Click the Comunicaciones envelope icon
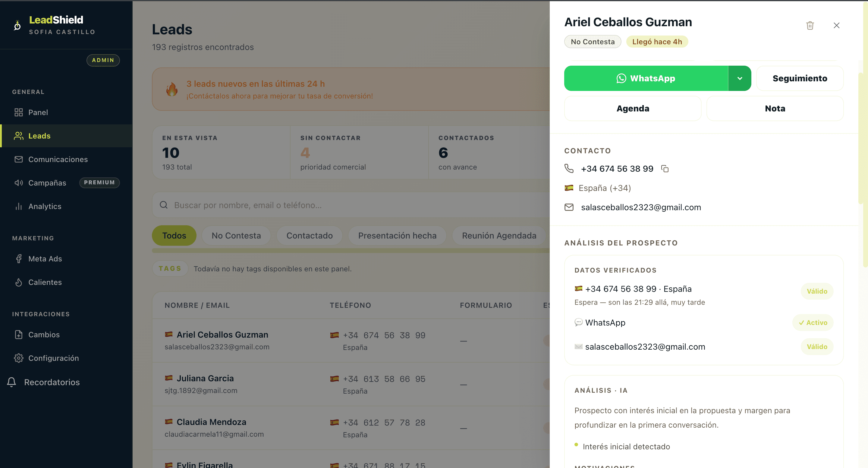This screenshot has height=468, width=868. [x=18, y=159]
